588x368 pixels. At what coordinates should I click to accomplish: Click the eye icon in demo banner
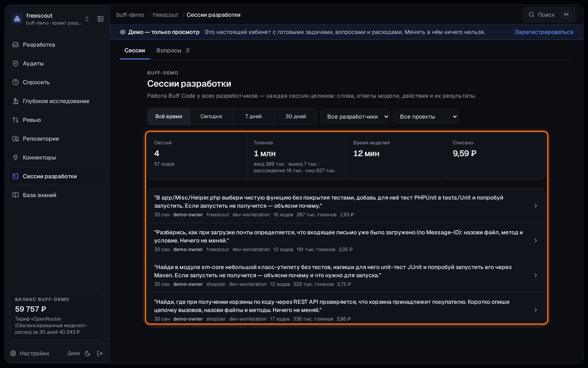tap(123, 32)
